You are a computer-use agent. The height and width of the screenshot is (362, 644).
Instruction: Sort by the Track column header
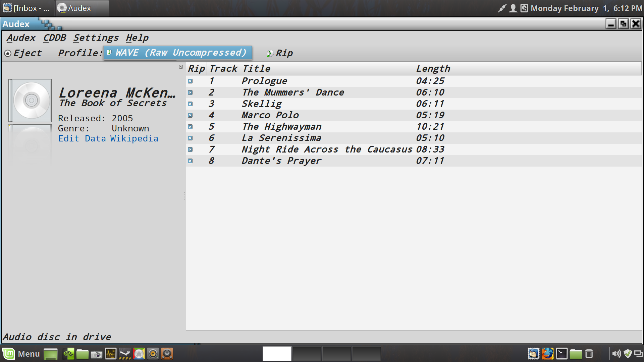pos(223,69)
